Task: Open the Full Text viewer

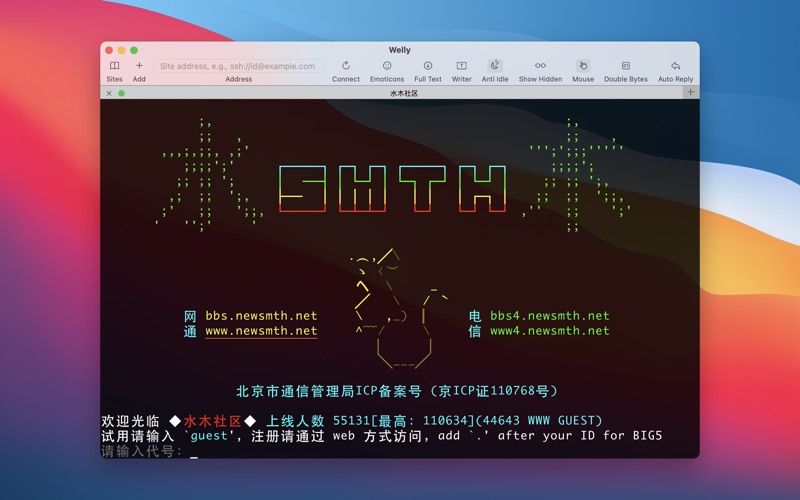Action: coord(428,71)
